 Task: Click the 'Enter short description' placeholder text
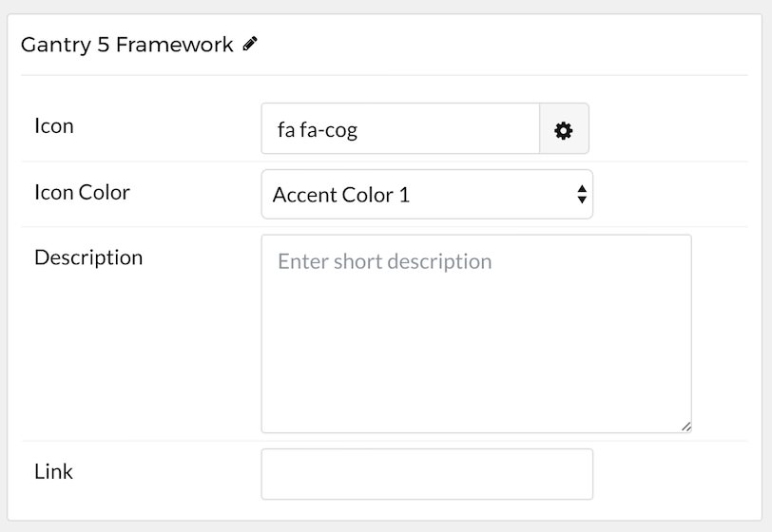point(384,261)
